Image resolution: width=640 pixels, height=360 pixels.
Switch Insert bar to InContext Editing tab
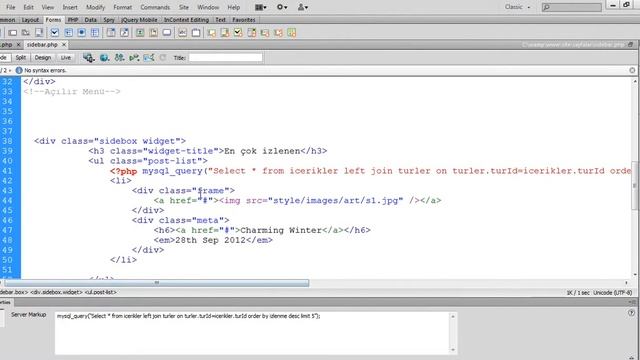tap(186, 20)
